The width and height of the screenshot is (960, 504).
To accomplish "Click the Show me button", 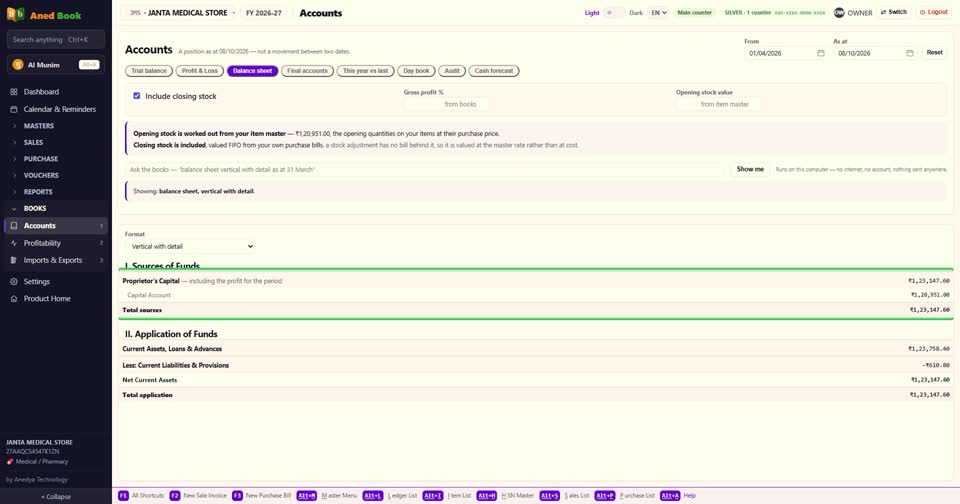I will (x=750, y=169).
